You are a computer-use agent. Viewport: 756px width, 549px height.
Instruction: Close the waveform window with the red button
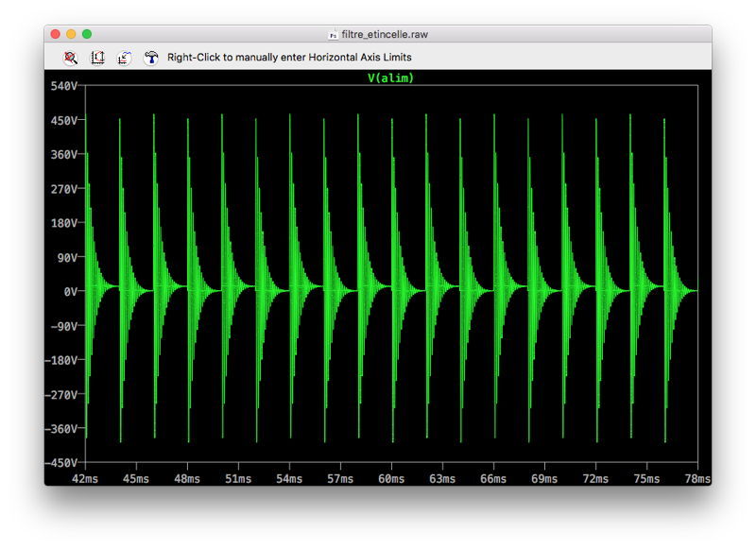(x=55, y=34)
